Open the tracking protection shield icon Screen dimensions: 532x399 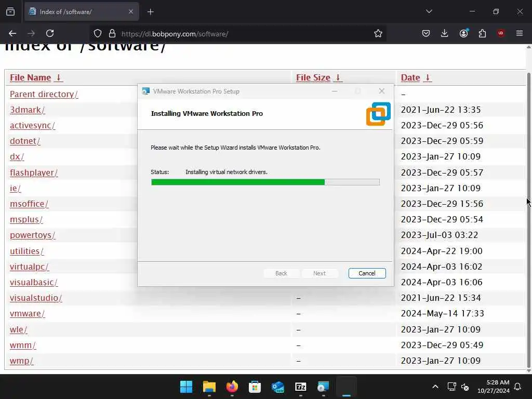[x=98, y=33]
